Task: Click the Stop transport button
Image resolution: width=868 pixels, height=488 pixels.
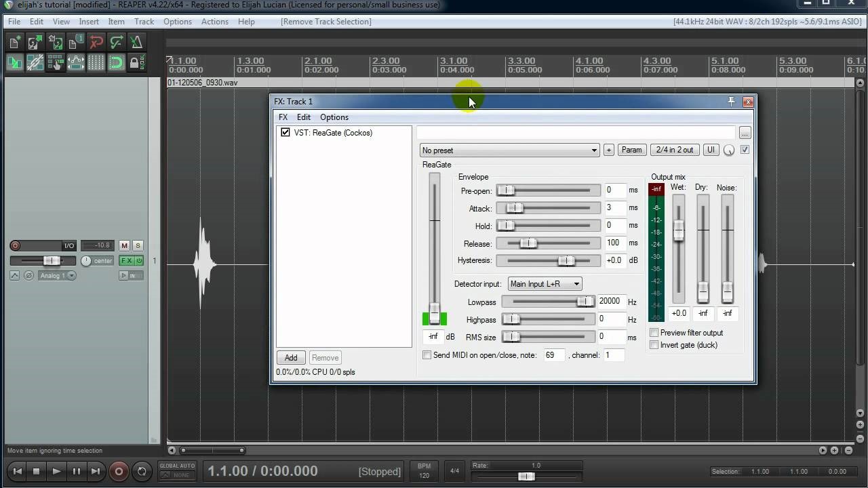Action: (37, 471)
